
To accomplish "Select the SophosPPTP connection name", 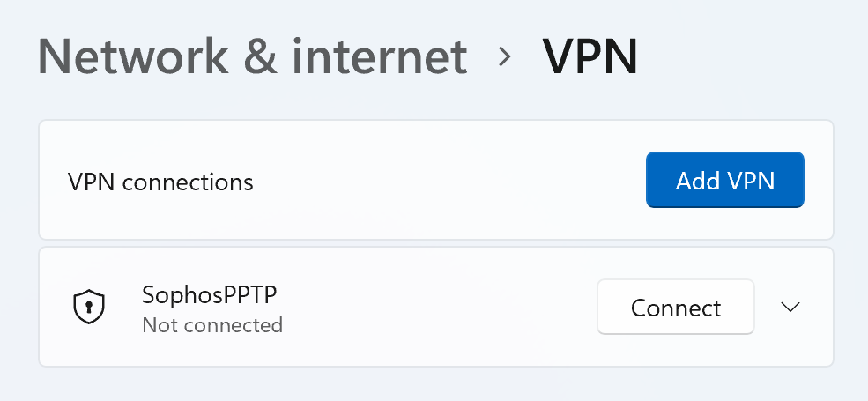I will point(203,294).
